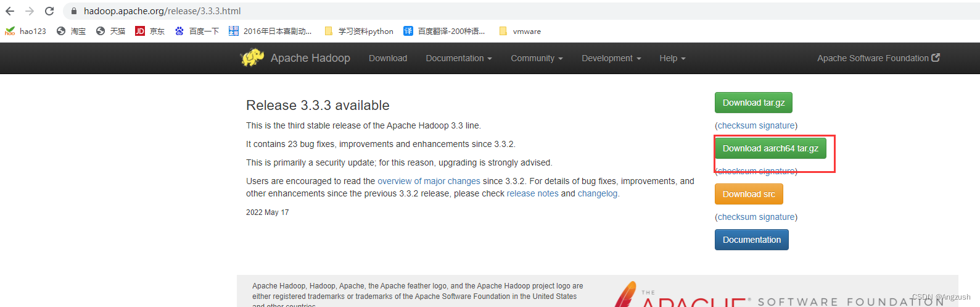Open the hao123 bookmark
The width and height of the screenshot is (980, 307).
coord(26,31)
